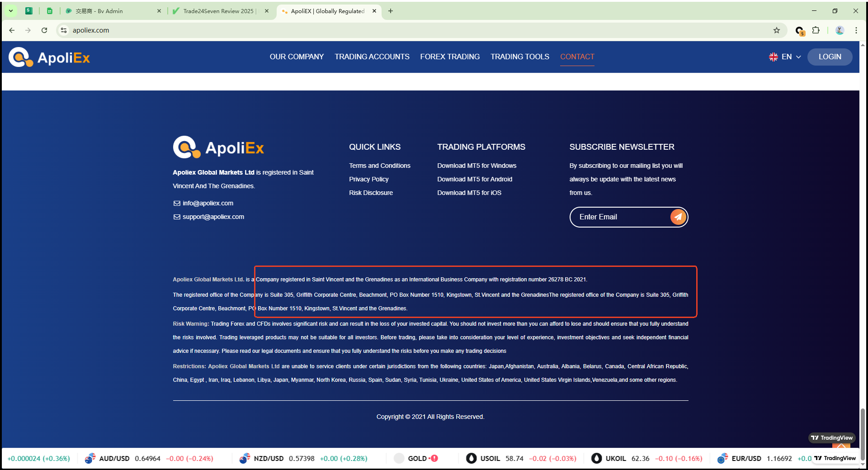Close the Trade24Seven Review tab
This screenshot has width=868, height=470.
tap(267, 11)
